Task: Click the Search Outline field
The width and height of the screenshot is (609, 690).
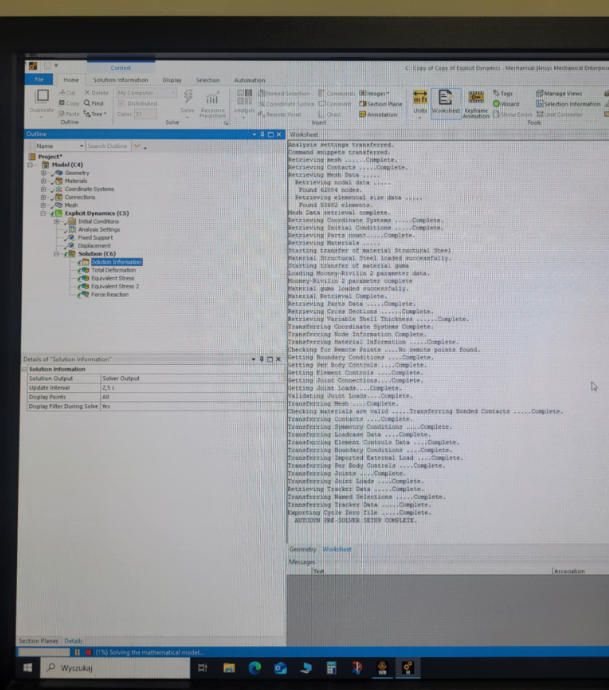Action: (108, 146)
